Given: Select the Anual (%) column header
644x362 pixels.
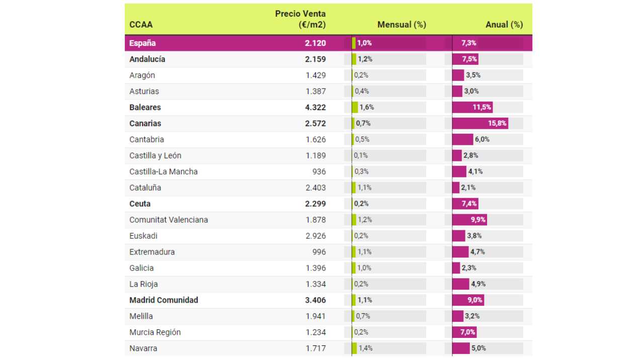Looking at the screenshot, I should [504, 25].
